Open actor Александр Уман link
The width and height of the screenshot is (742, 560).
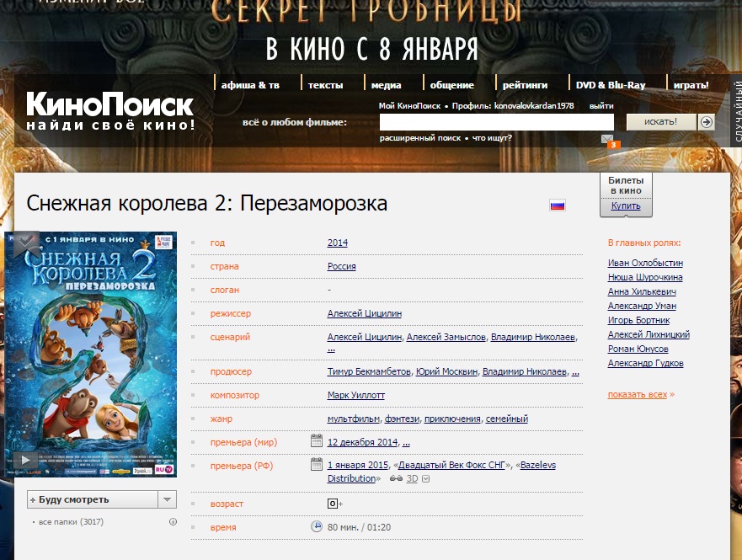pos(642,306)
